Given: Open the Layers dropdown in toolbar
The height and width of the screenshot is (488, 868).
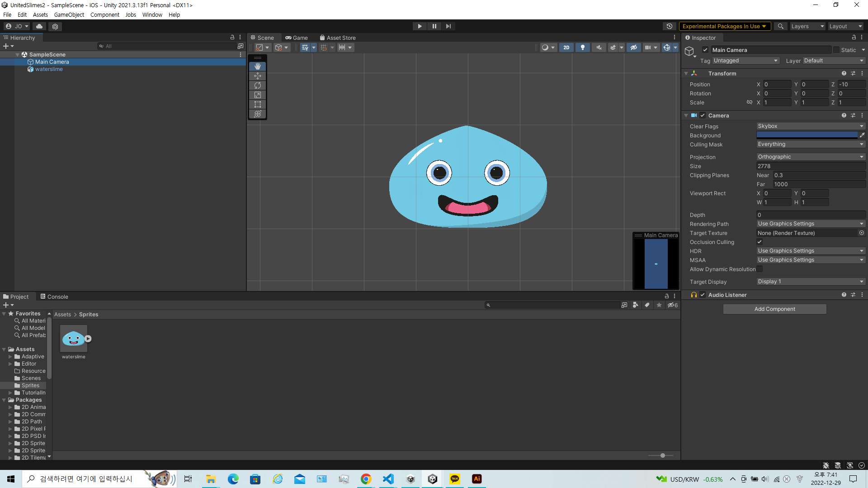Looking at the screenshot, I should point(807,26).
